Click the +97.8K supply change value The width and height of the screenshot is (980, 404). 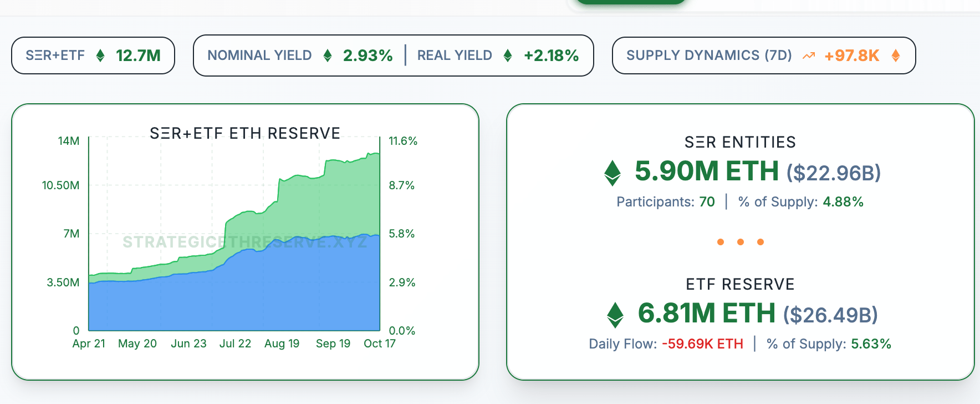pos(851,55)
